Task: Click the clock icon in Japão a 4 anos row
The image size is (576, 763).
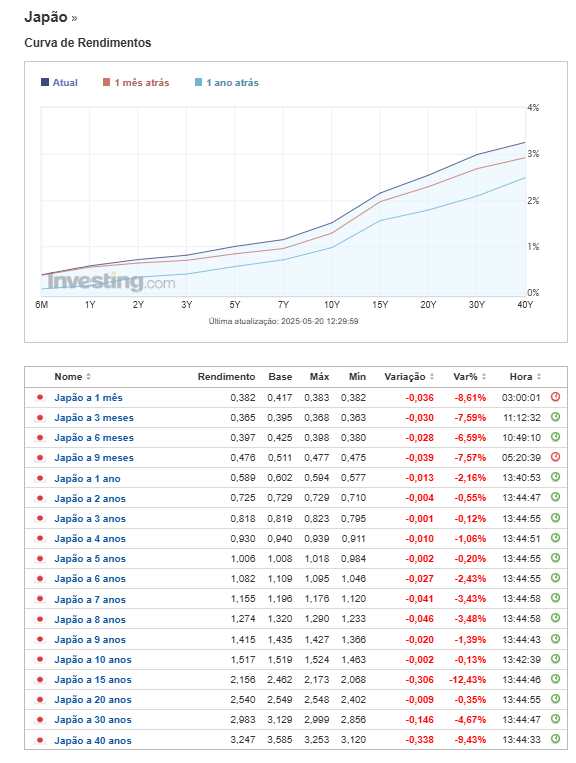Action: [555, 537]
